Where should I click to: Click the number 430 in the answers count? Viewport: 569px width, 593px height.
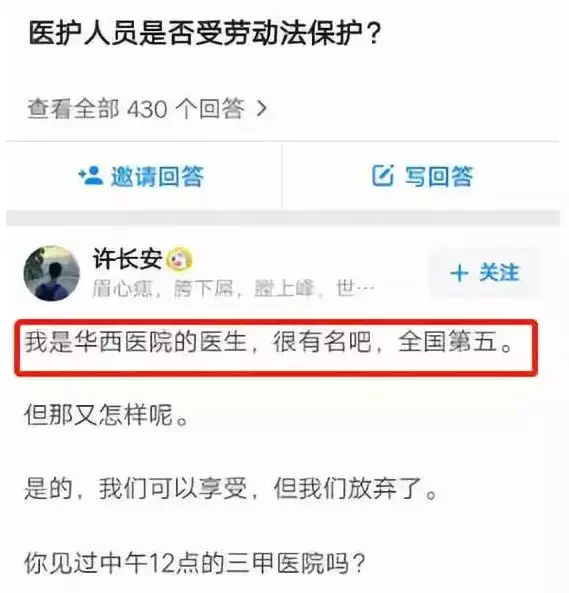tap(147, 109)
